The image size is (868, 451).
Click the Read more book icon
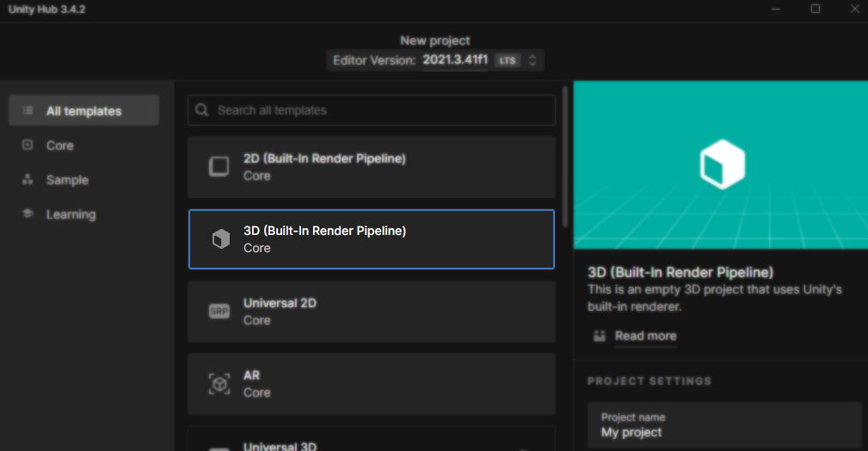point(600,336)
